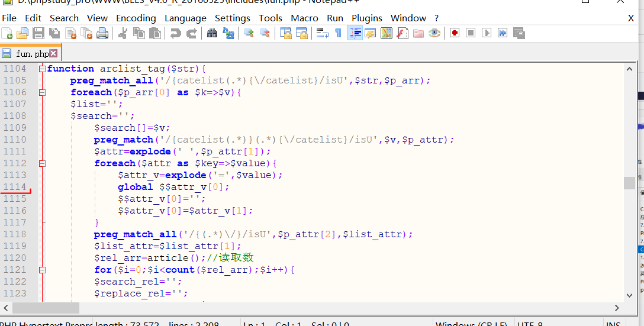Collapse the foreach block at line 1112

[42, 164]
